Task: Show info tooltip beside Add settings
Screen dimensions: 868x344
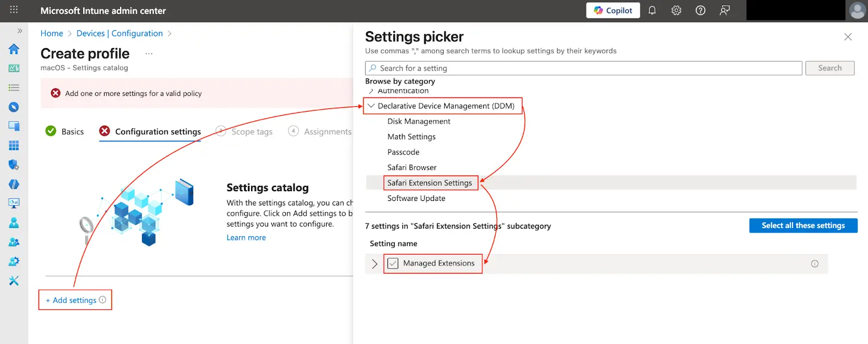Action: pyautogui.click(x=103, y=300)
